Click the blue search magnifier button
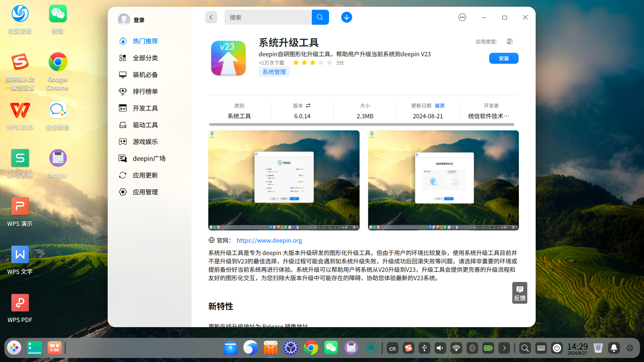644x362 pixels. (320, 17)
